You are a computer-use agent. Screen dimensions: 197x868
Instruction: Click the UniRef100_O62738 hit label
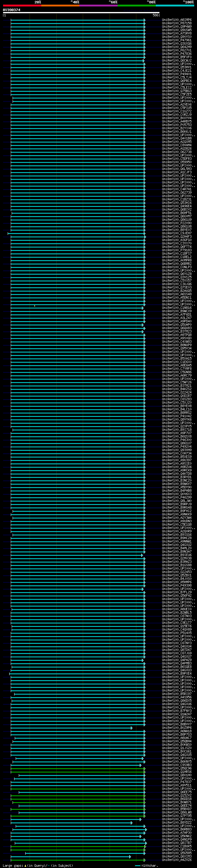point(177,152)
